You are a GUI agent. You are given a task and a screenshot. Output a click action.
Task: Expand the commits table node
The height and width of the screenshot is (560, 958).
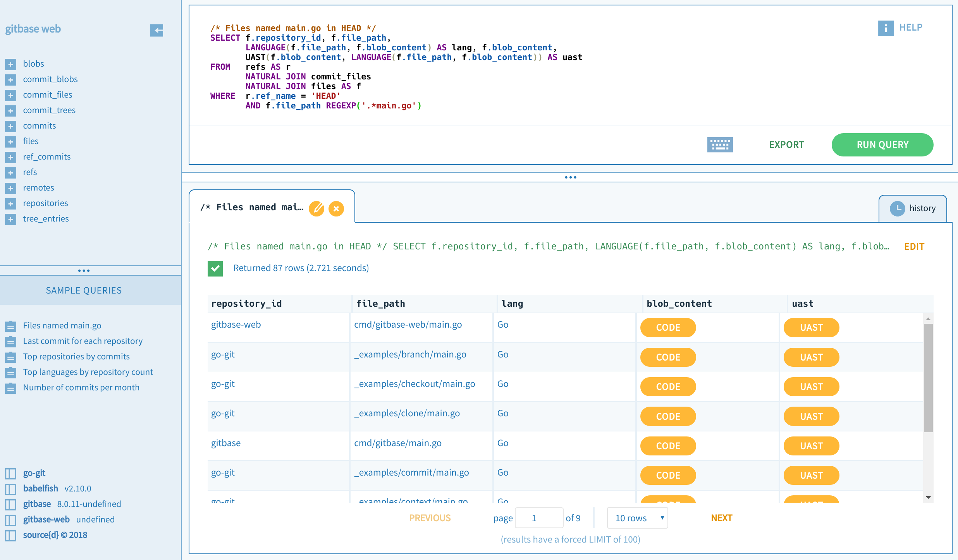click(11, 126)
